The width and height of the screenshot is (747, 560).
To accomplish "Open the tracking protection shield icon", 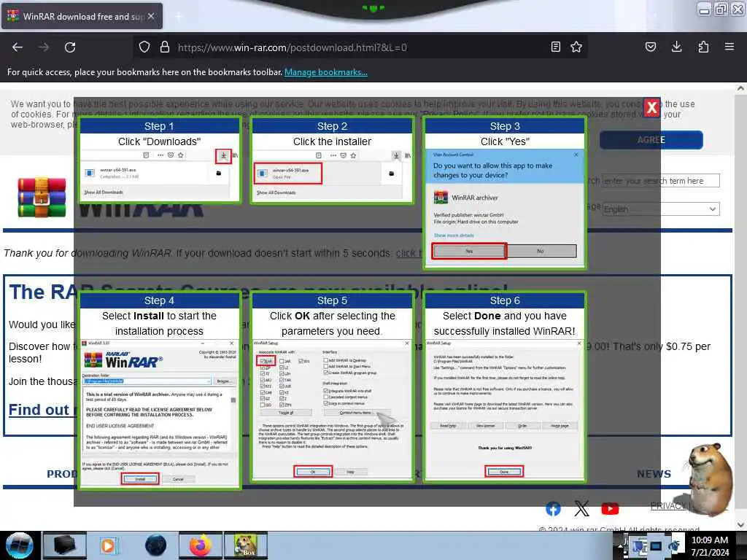I will coord(144,47).
